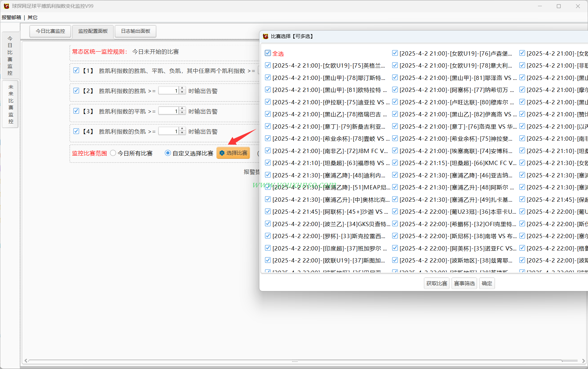The width and height of the screenshot is (588, 369).
Task: Uncheck the 女欧U19 [76]卢森堡 match
Action: 395,53
